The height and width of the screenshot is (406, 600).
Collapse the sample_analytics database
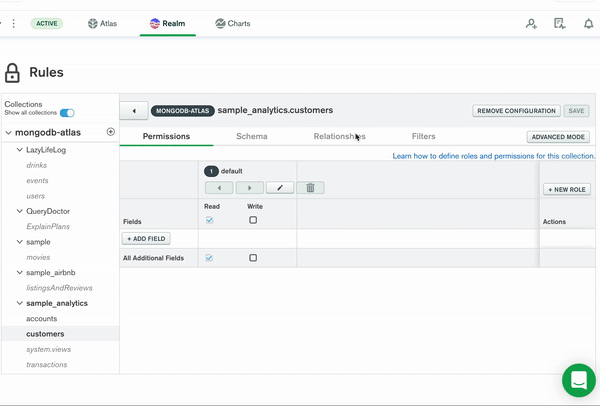pos(20,303)
